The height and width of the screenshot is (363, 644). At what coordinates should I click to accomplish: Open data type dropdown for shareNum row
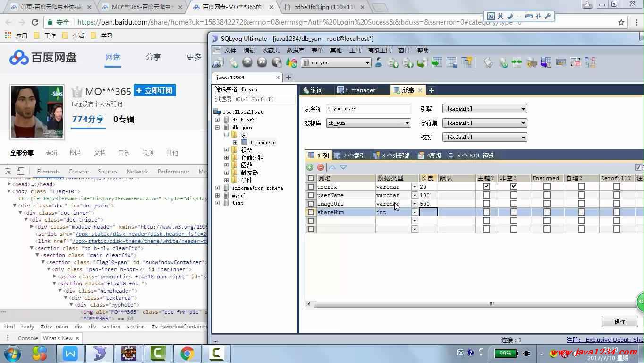415,212
